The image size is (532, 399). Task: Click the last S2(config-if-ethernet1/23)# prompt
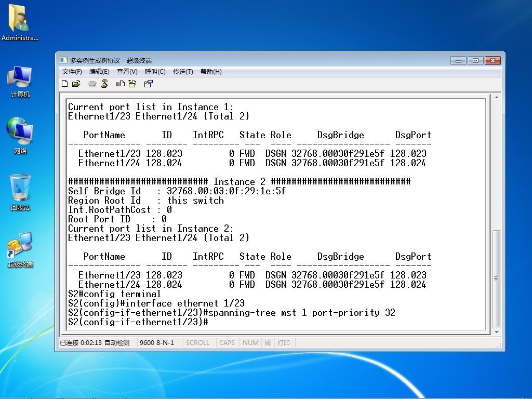point(138,322)
